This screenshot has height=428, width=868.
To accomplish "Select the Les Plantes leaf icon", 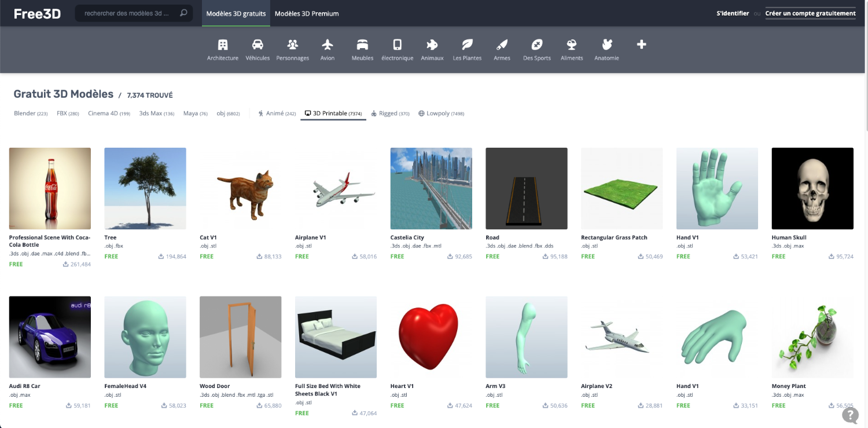I will tap(467, 45).
